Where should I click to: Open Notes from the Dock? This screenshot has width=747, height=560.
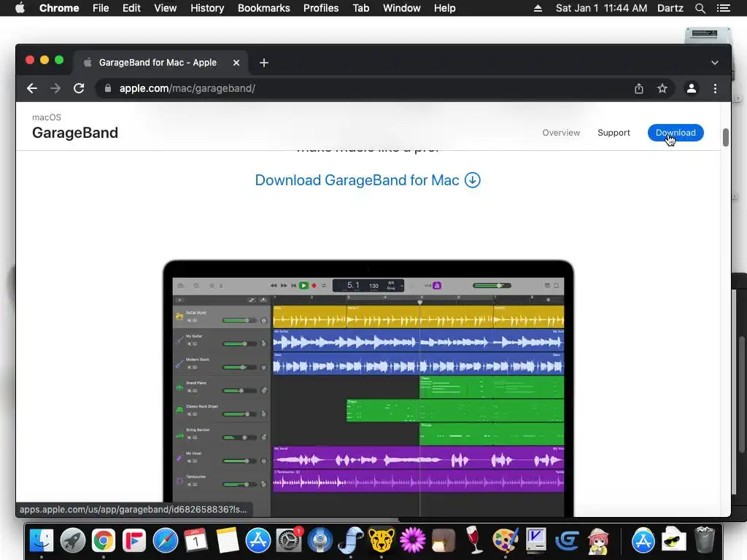click(227, 540)
